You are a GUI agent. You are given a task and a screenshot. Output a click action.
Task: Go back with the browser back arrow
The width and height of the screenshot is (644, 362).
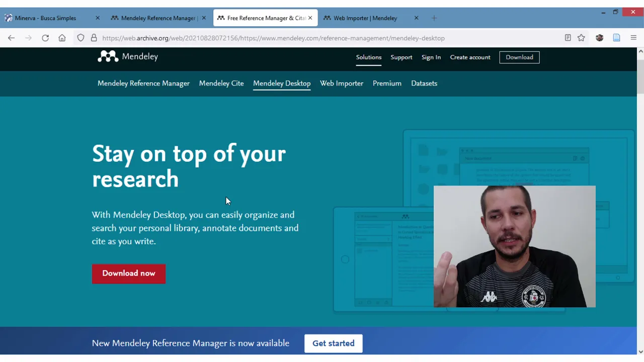click(x=11, y=38)
